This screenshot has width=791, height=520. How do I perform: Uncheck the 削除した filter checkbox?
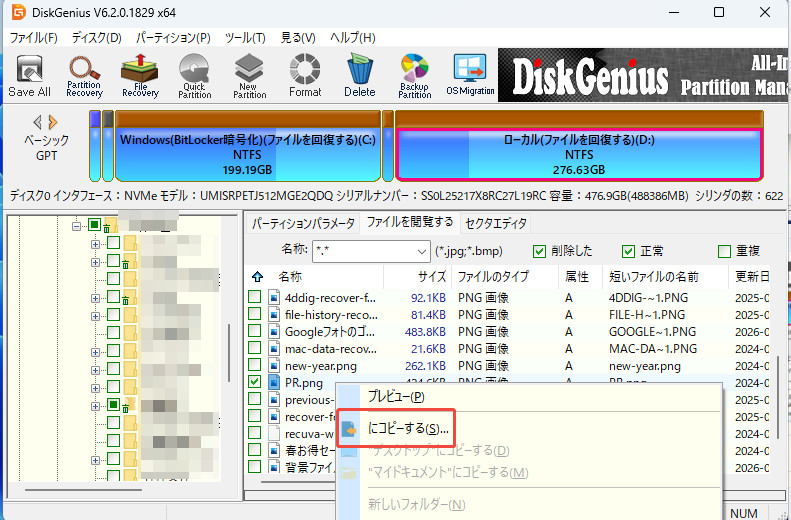coord(539,251)
